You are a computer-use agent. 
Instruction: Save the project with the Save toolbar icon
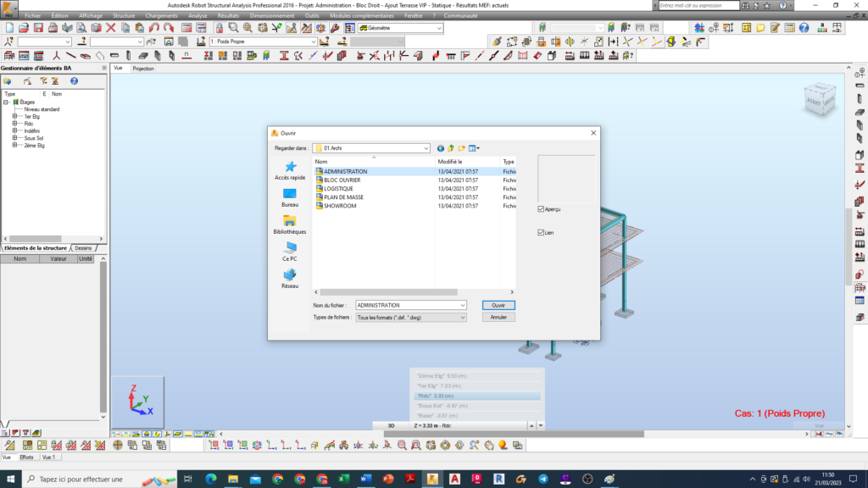point(37,28)
